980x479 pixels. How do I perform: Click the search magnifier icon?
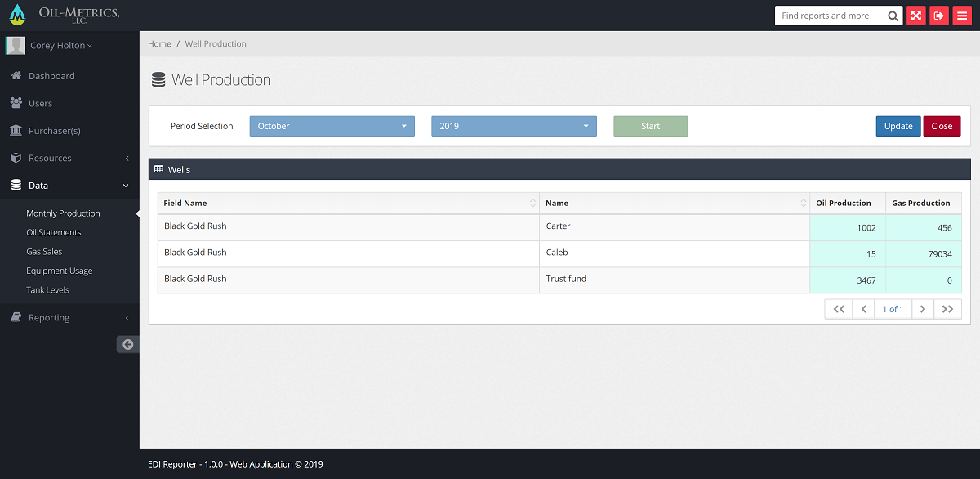coord(893,16)
